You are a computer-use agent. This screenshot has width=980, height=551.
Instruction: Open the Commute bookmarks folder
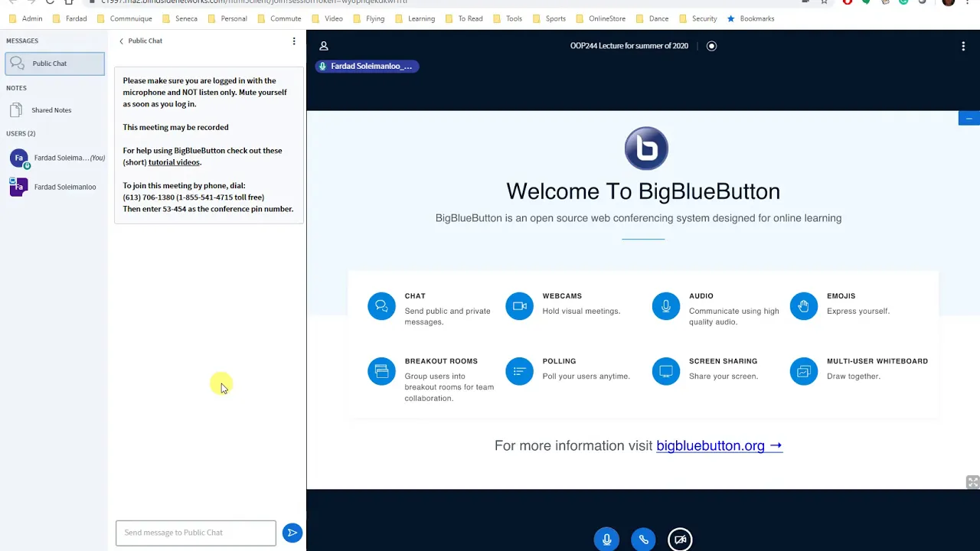click(x=279, y=18)
